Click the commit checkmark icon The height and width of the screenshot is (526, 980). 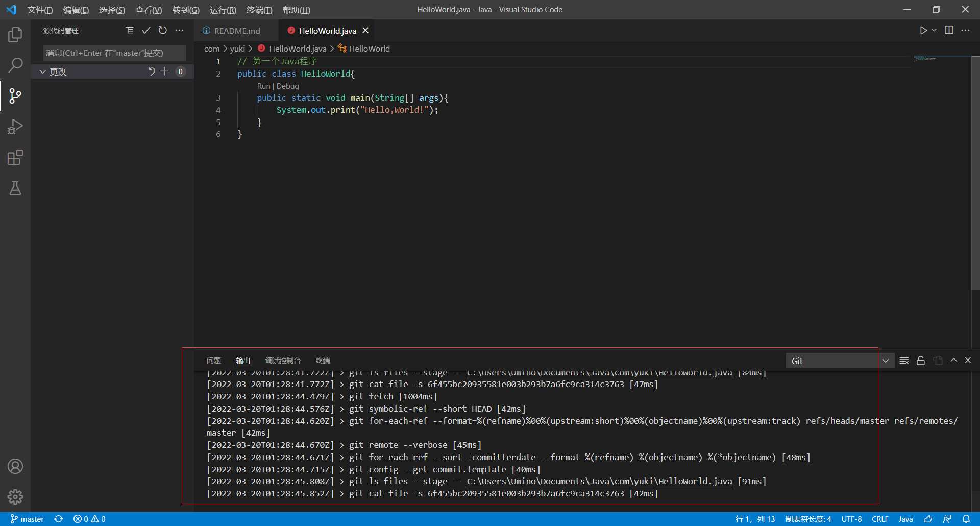click(146, 31)
